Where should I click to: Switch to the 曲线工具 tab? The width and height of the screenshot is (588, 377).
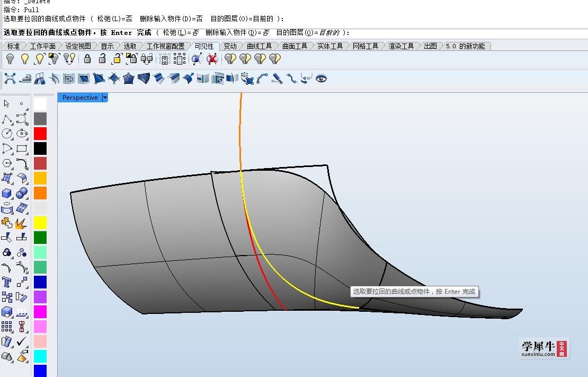coord(259,46)
